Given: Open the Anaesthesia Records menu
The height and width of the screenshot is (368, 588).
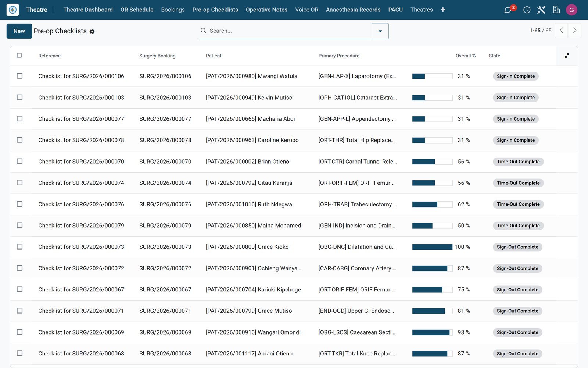Looking at the screenshot, I should [353, 10].
